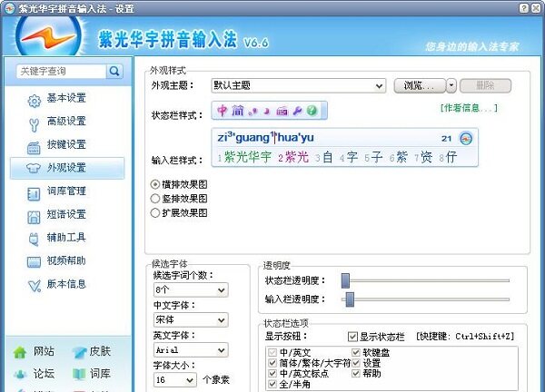Click the house icon beside 网站
545x392 pixels.
(x=20, y=352)
